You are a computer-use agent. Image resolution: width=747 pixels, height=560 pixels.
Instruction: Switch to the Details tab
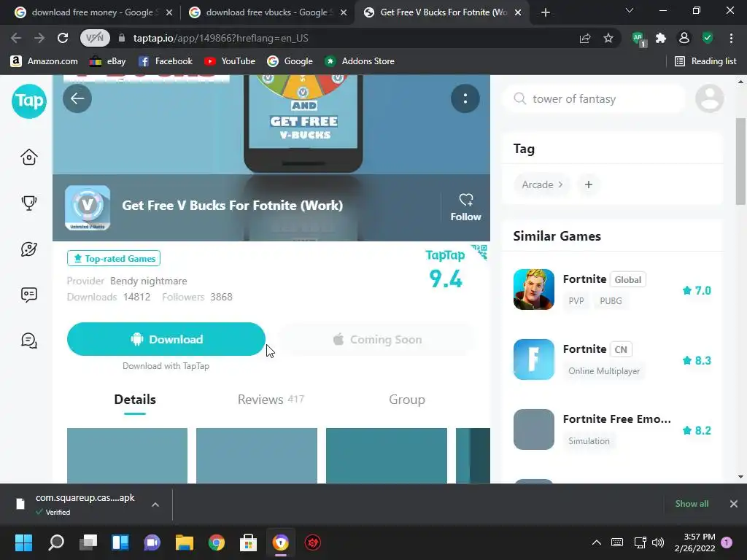(x=135, y=400)
